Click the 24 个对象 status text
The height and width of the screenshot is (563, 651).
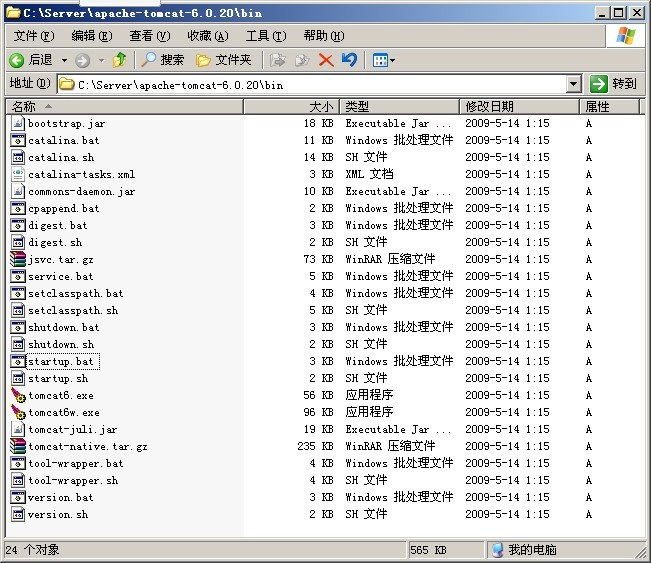(32, 550)
